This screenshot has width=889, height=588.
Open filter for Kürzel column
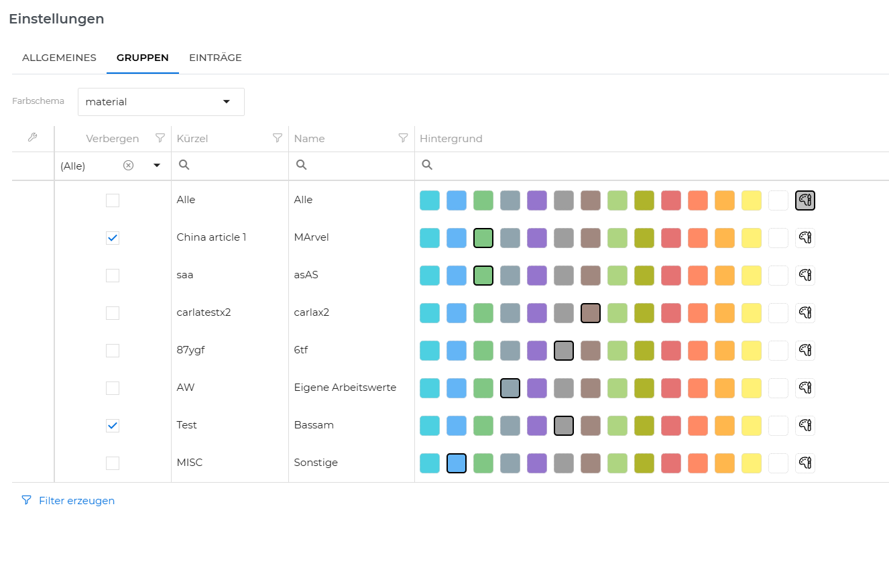pos(277,138)
